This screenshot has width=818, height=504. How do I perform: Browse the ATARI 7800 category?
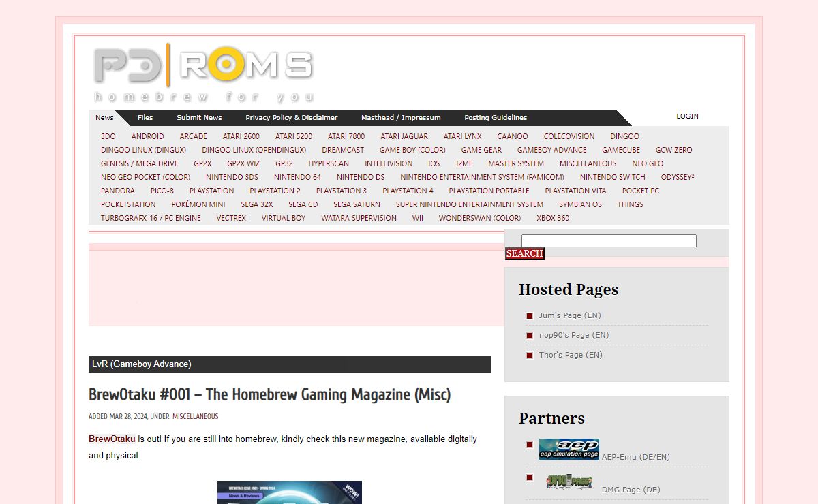(x=346, y=136)
